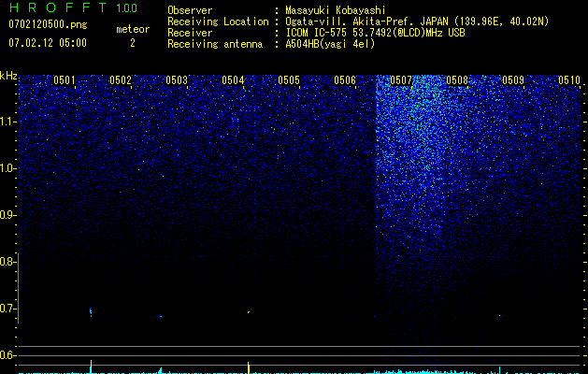
Task: Click the 0.9 kHz axis label
Action: pyautogui.click(x=7, y=215)
